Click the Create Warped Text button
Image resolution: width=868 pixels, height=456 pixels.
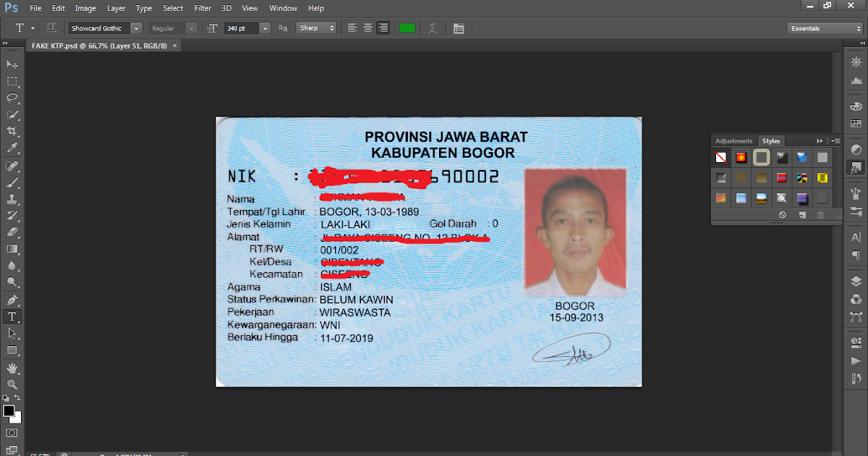[433, 28]
